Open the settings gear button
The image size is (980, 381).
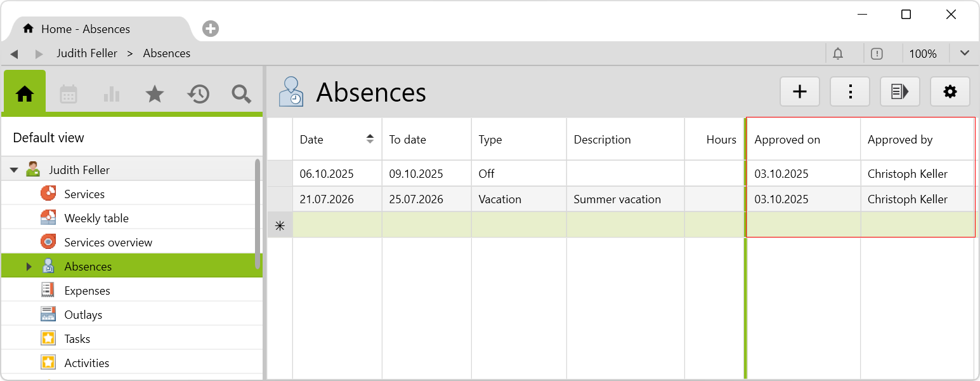point(950,92)
